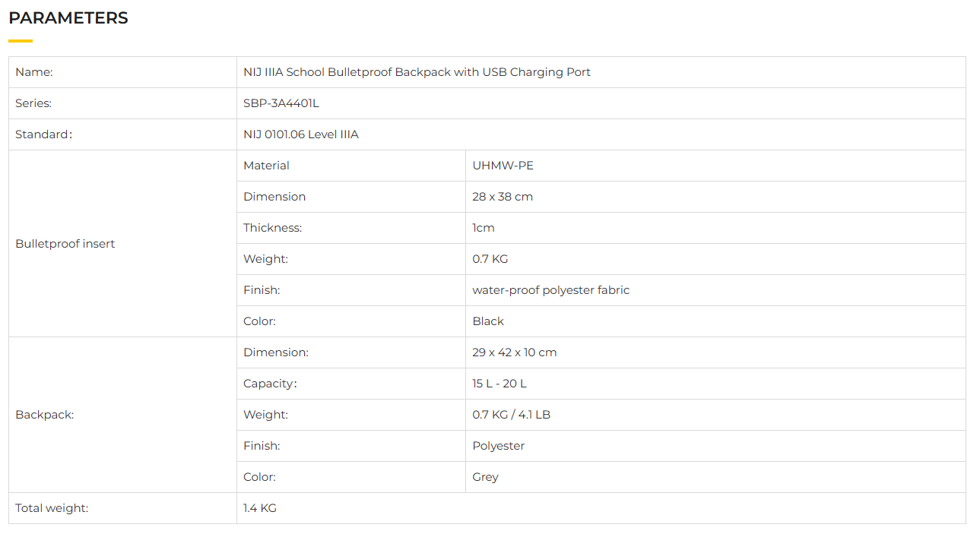This screenshot has height=534, width=980.
Task: Click the 1cm thickness value
Action: (x=484, y=228)
